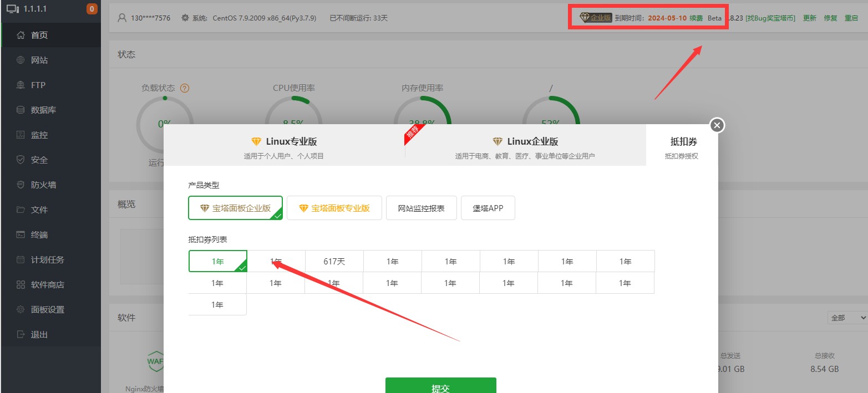Open the 文件 folder sidebar item
Screen dimensions: 868x393
click(x=50, y=210)
